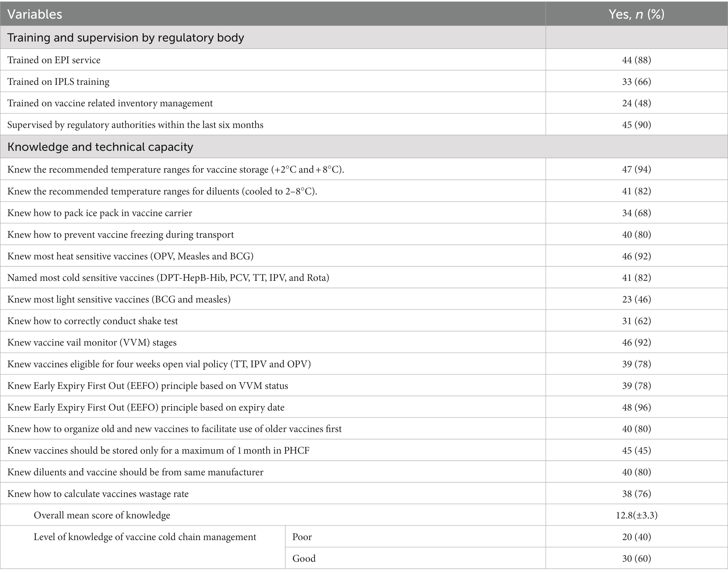Select the value '30 (60)'
This screenshot has height=574, width=728.
pos(636,559)
